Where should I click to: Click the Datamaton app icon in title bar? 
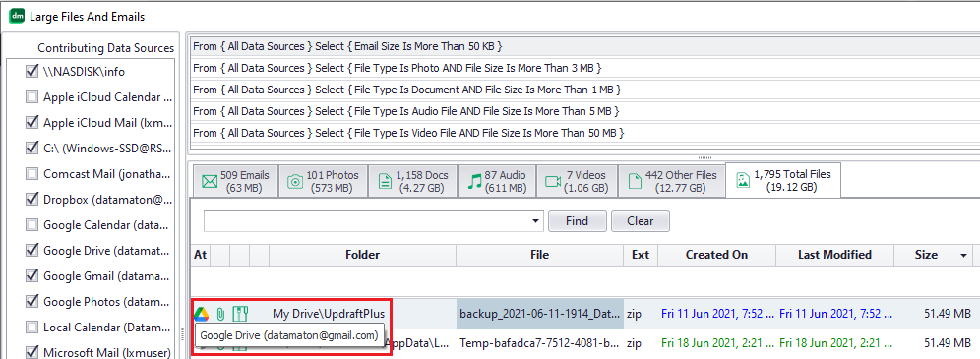tap(18, 17)
